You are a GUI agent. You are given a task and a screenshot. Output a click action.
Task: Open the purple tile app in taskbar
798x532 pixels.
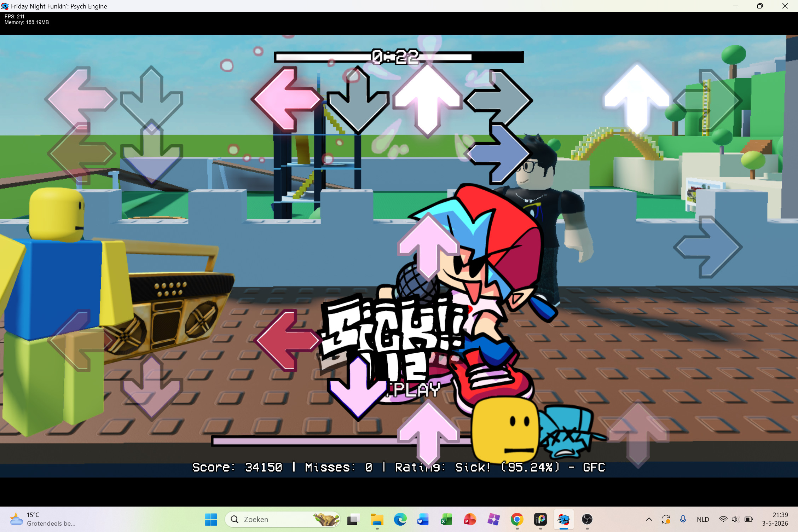click(493, 519)
